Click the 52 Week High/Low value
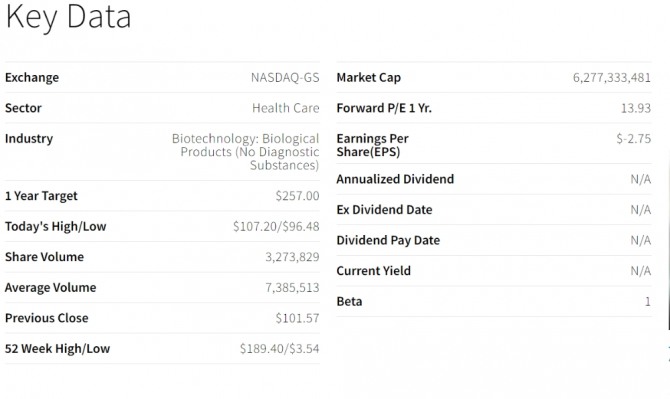The width and height of the screenshot is (670, 399). coord(279,349)
